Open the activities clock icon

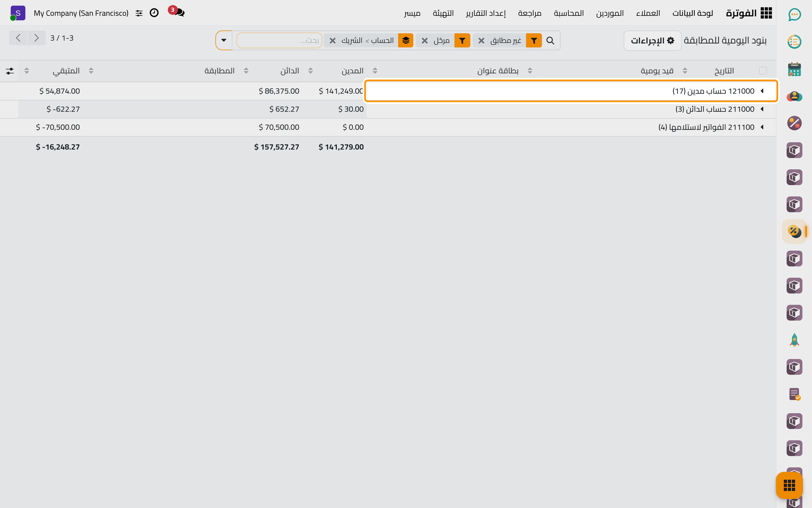click(x=154, y=13)
